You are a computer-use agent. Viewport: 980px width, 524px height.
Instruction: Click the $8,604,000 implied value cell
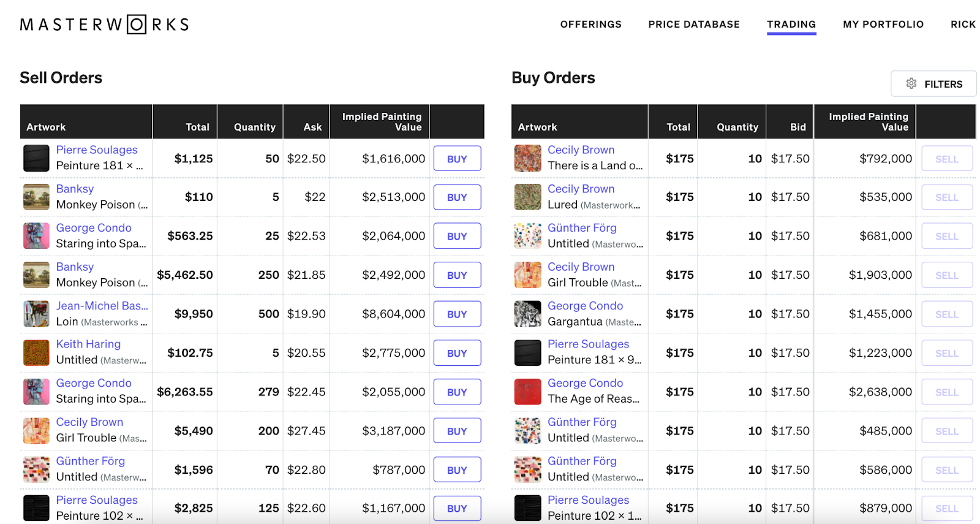coord(393,314)
